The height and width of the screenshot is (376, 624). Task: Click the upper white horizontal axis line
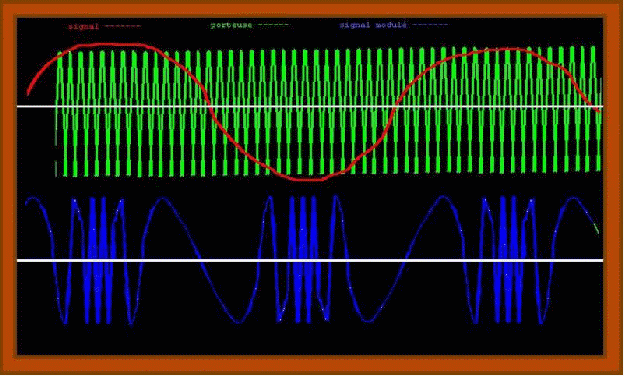pos(310,106)
